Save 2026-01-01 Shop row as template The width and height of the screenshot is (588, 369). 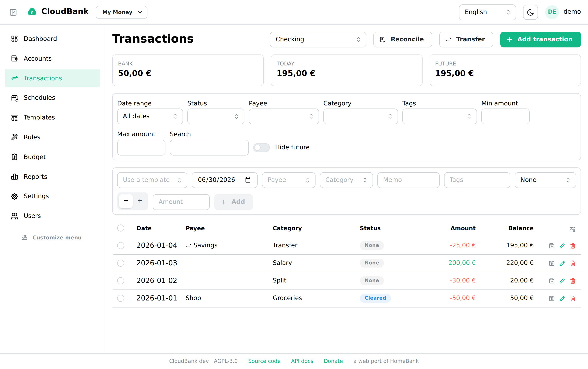point(552,298)
